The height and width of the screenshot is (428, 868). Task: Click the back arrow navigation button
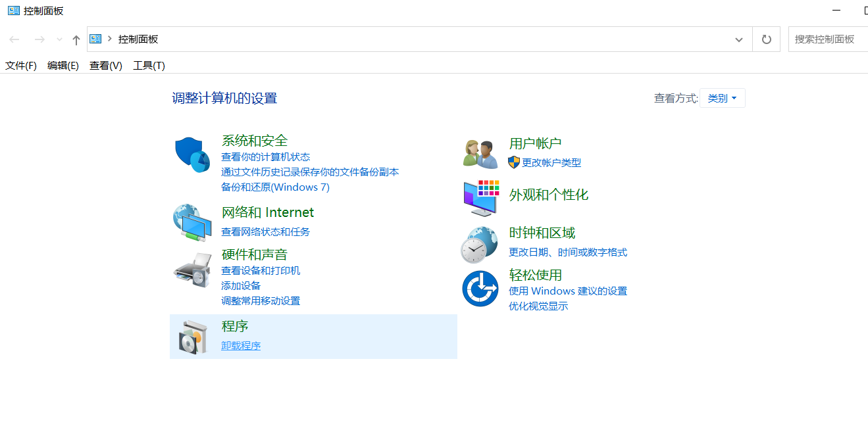tap(14, 39)
